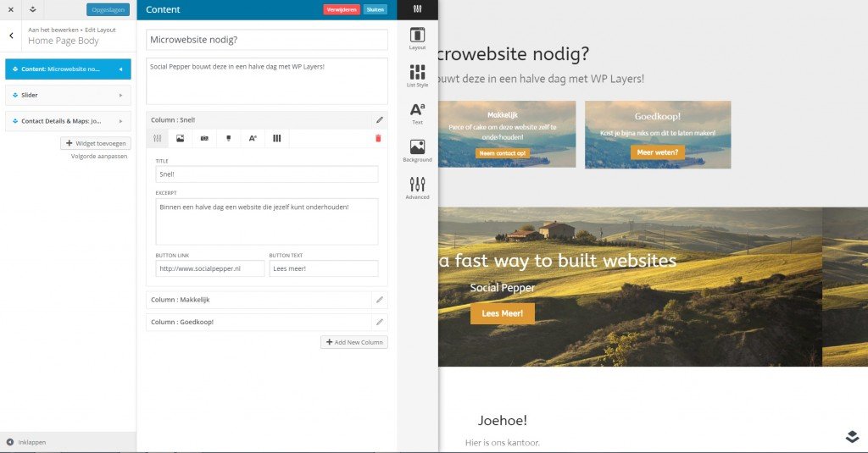Click Add New Column button
This screenshot has height=453, width=868.
[354, 342]
